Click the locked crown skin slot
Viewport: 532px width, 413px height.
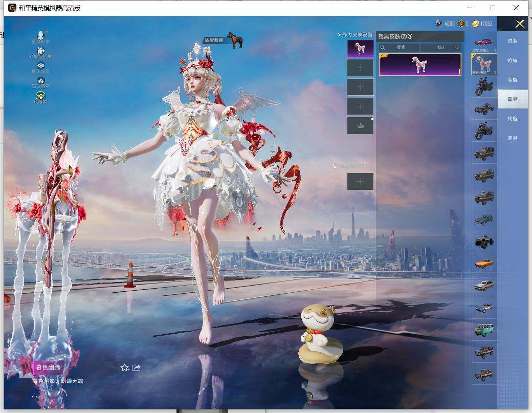pyautogui.click(x=360, y=125)
